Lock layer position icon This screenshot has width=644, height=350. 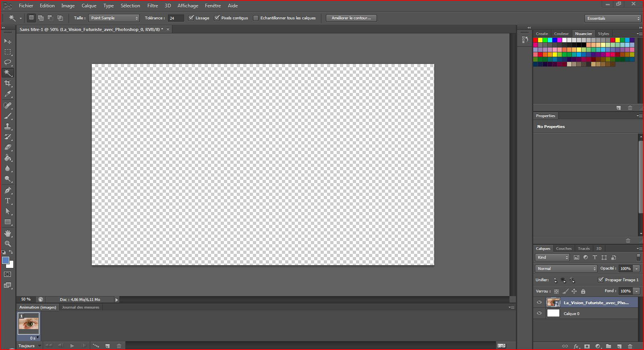click(574, 291)
